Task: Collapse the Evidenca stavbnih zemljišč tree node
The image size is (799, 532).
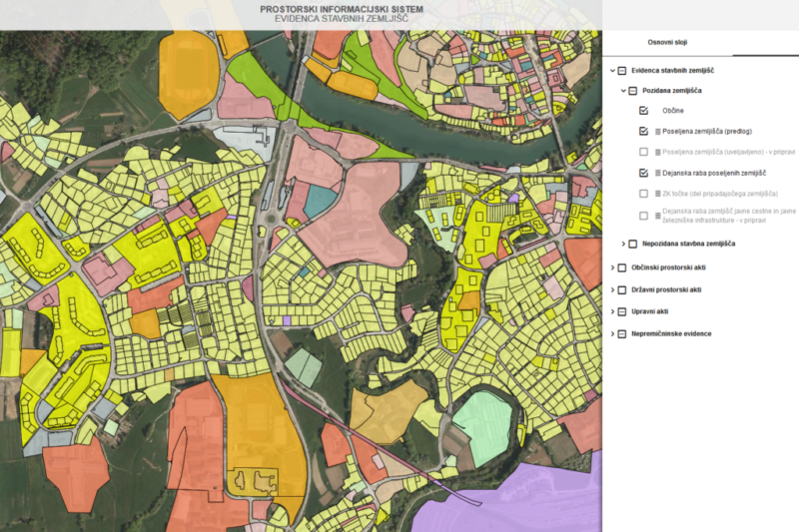Action: 612,71
